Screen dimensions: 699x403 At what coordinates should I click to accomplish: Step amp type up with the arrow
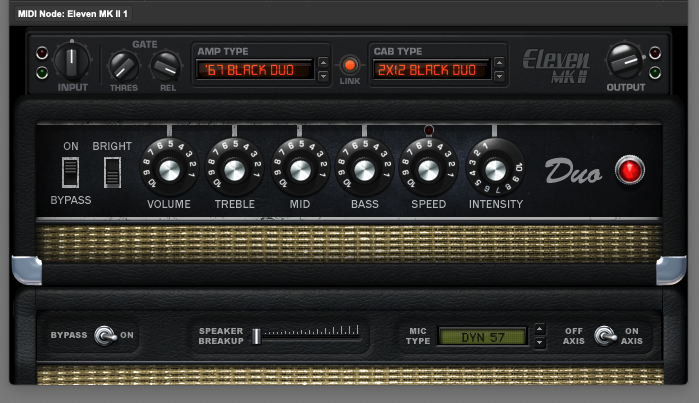click(324, 62)
